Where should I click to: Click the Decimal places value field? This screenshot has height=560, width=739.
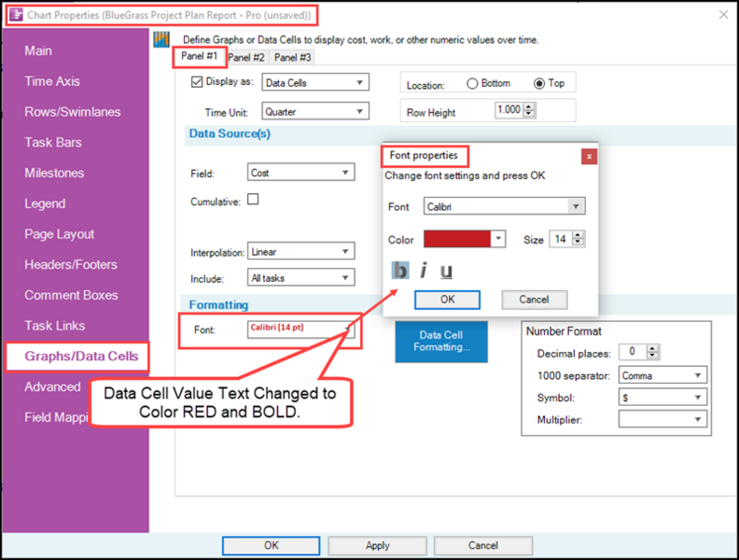click(633, 352)
